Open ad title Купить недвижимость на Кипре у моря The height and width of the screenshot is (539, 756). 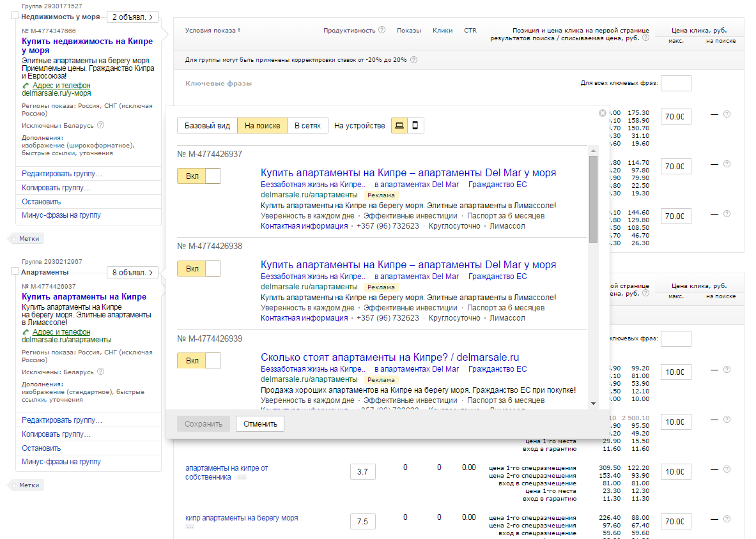88,46
